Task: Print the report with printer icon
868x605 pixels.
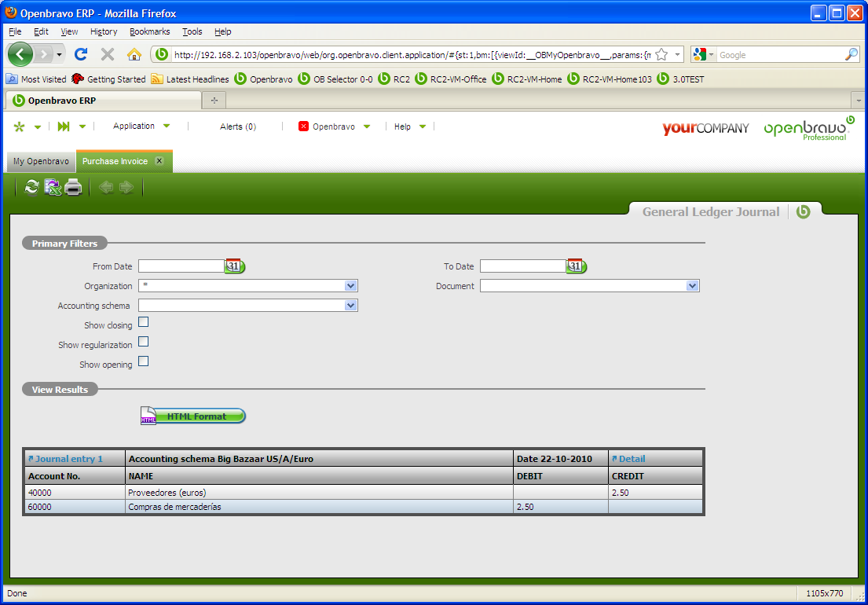Action: pyautogui.click(x=73, y=188)
